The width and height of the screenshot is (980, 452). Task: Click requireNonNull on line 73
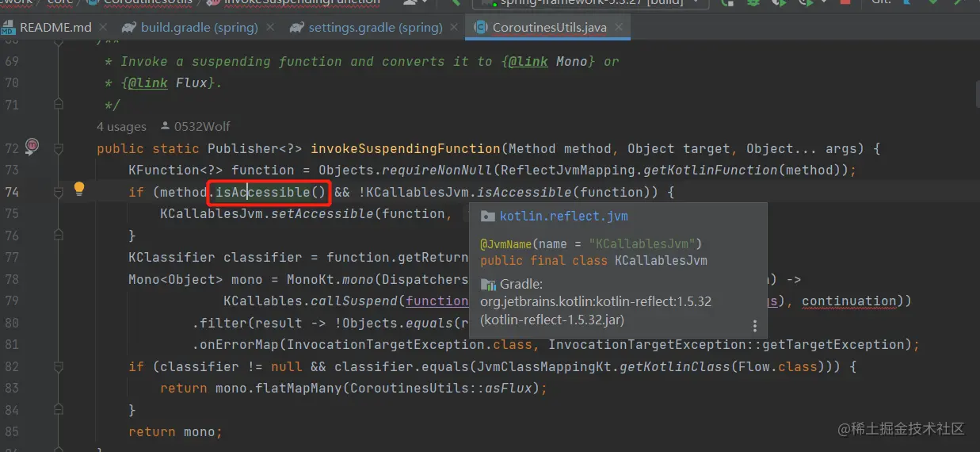[437, 170]
